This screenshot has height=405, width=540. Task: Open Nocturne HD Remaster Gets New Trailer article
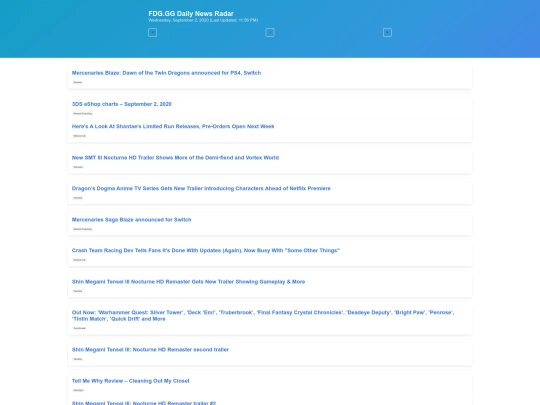click(x=188, y=282)
